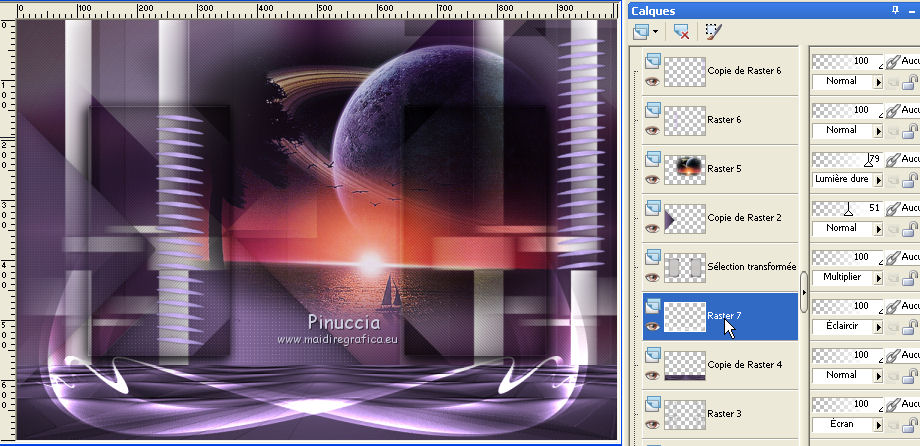Hide the Raster 5 layer with eye icon
Screen dimensions: 920x446
652,180
